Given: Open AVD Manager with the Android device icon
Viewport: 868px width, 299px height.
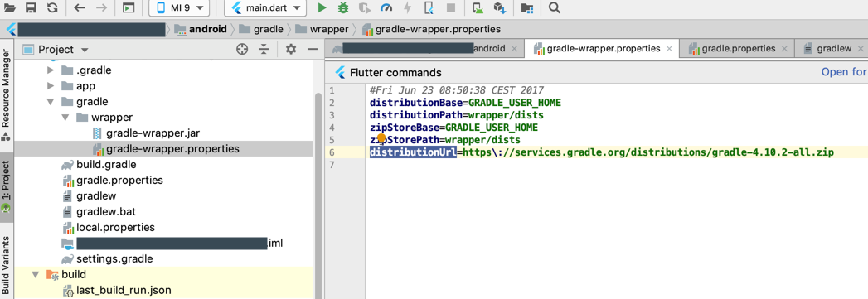Looking at the screenshot, I should [478, 7].
